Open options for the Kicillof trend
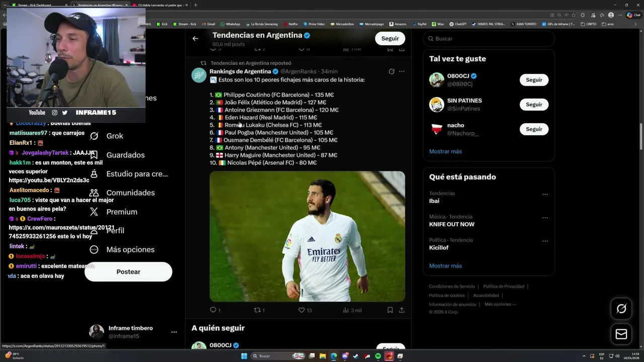644x362 pixels. [545, 241]
